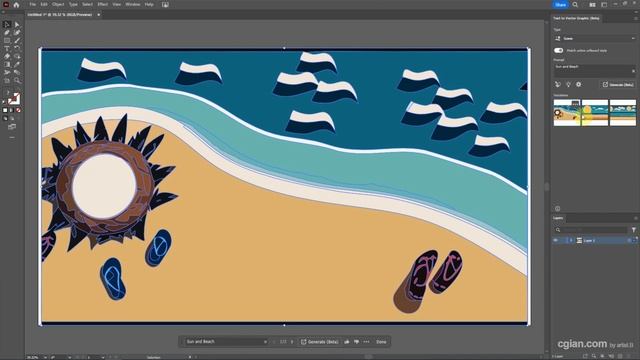Screen dimensions: 640x360
Task: Open the zoom level dropdown in status bar
Action: 45,357
